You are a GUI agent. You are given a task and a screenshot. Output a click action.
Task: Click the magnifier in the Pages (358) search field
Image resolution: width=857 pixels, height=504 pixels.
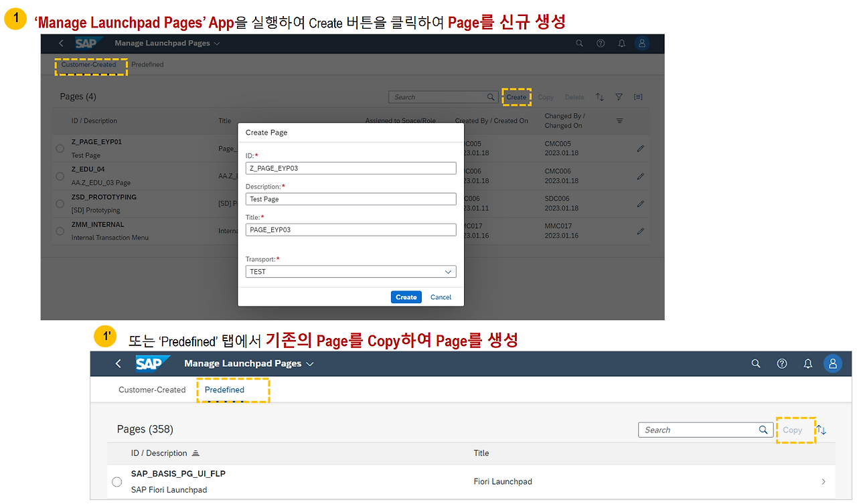coord(763,430)
